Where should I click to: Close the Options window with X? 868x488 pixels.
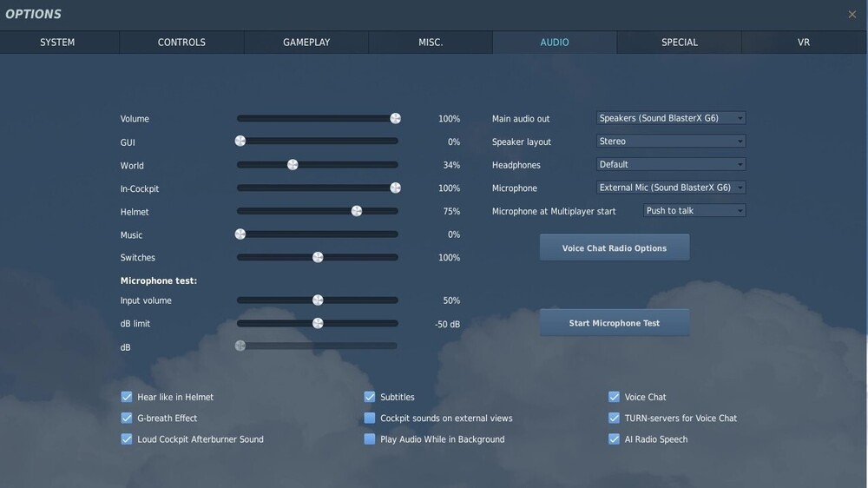point(852,15)
